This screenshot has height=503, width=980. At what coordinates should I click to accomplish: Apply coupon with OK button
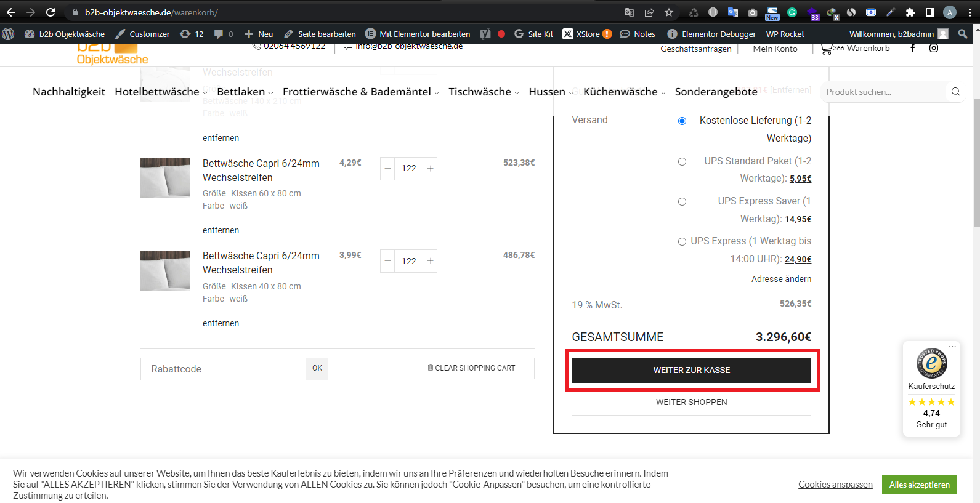coord(317,368)
